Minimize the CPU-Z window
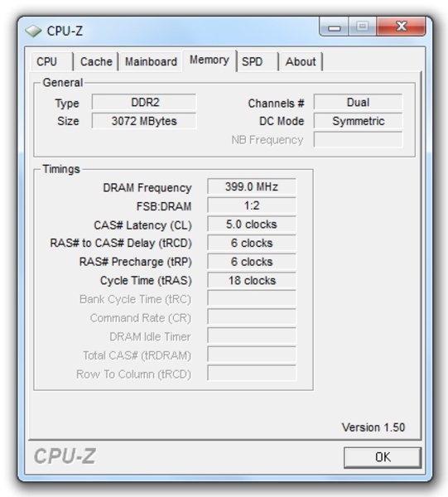 334,27
